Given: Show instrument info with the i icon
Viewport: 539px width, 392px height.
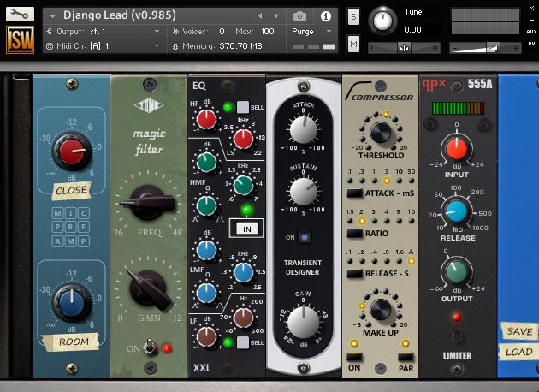Looking at the screenshot, I should pos(325,15).
